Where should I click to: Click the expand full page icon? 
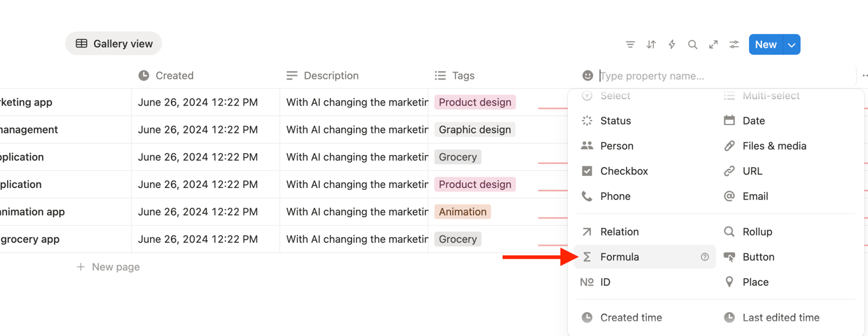click(x=714, y=44)
